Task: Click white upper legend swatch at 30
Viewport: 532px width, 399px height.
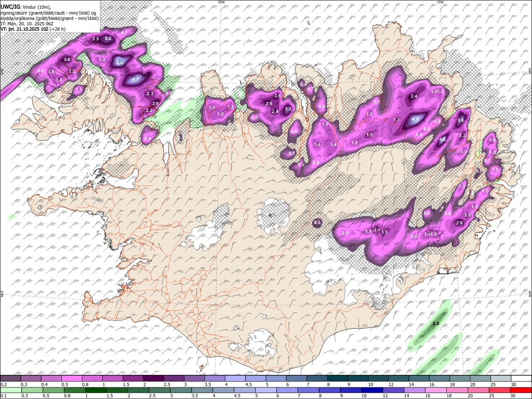Action: pos(520,378)
